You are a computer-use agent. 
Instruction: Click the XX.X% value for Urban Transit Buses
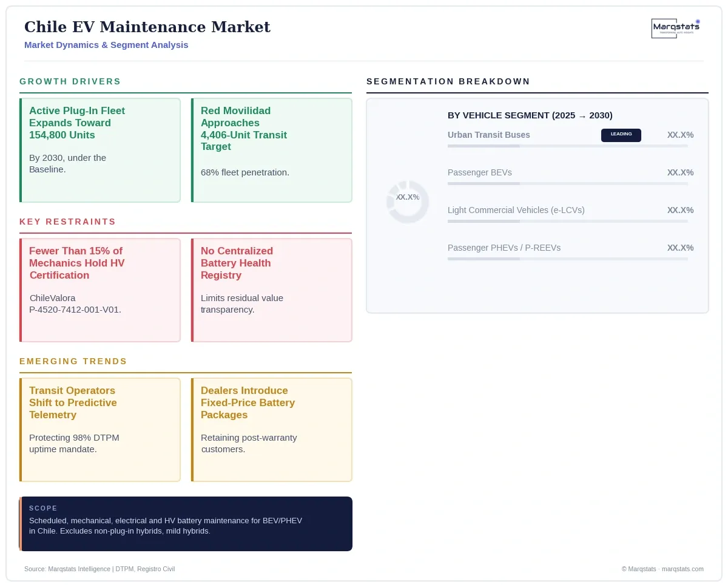[x=680, y=135]
